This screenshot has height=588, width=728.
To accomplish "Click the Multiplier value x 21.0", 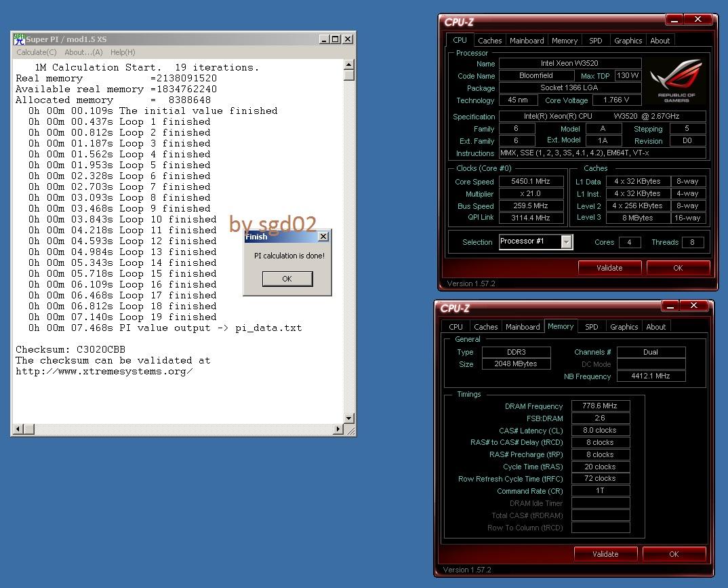I will pyautogui.click(x=531, y=193).
